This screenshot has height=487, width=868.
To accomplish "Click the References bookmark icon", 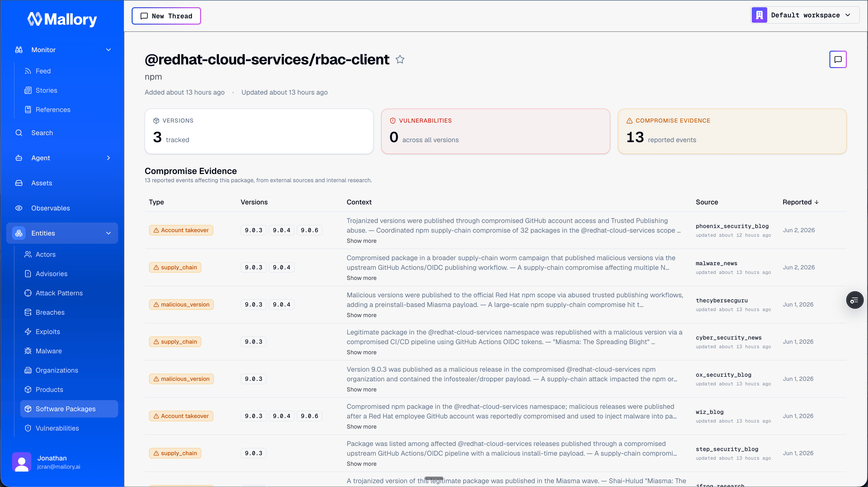I will coord(28,110).
